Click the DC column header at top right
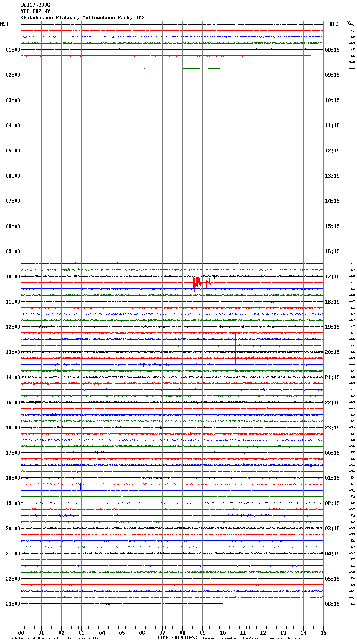This screenshot has height=644, width=357. [x=349, y=23]
